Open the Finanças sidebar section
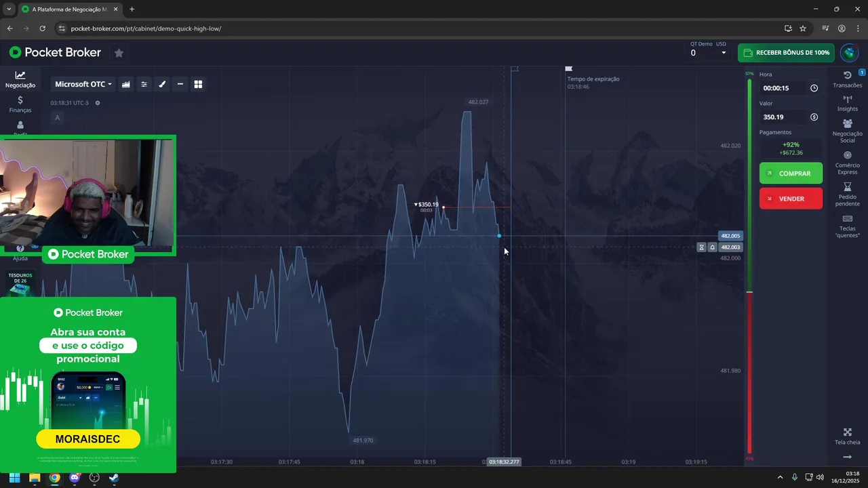 coord(20,104)
